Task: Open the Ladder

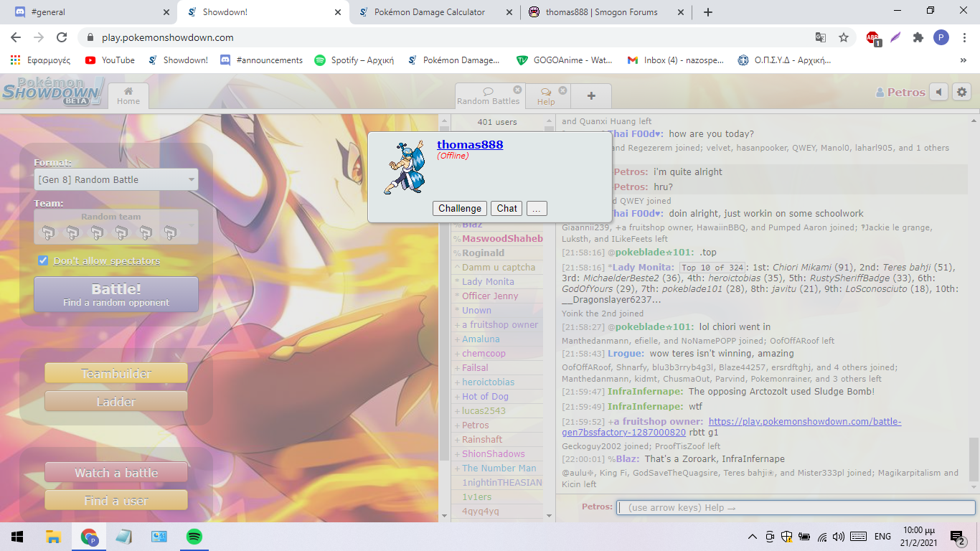Action: point(116,402)
